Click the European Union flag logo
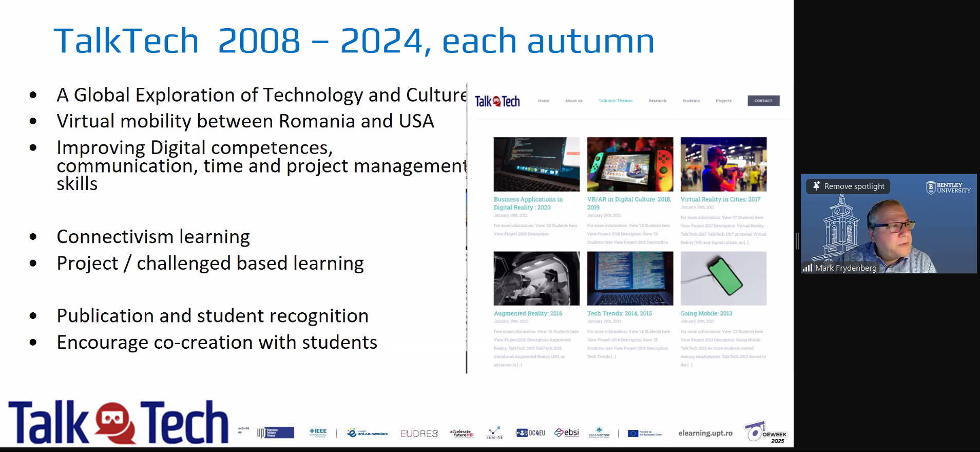The height and width of the screenshot is (452, 980). coord(633,434)
